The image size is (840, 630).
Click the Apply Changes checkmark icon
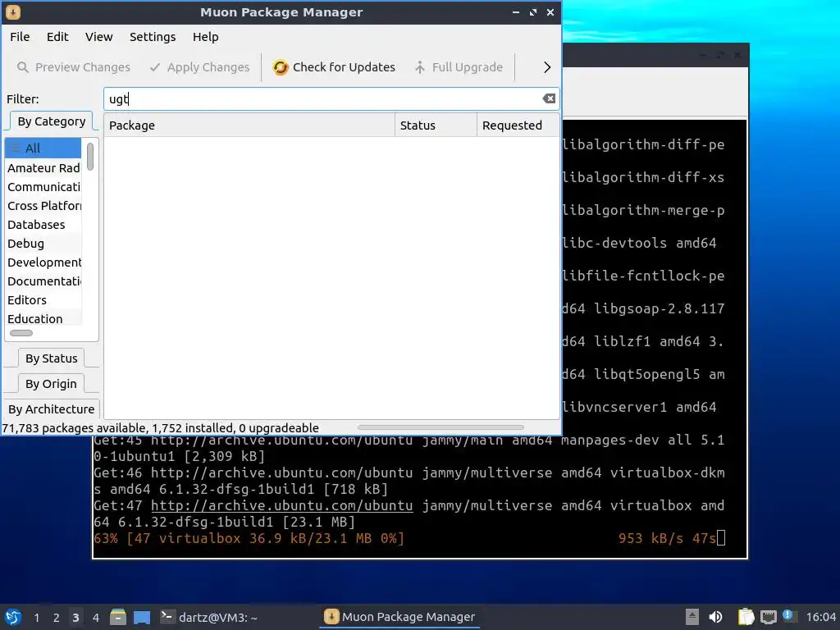click(155, 67)
